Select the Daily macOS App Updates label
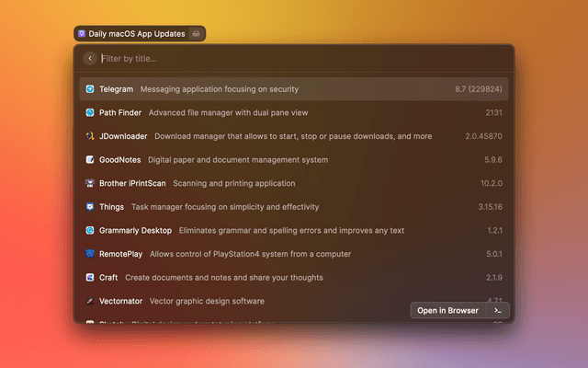The width and height of the screenshot is (588, 368). tap(136, 33)
